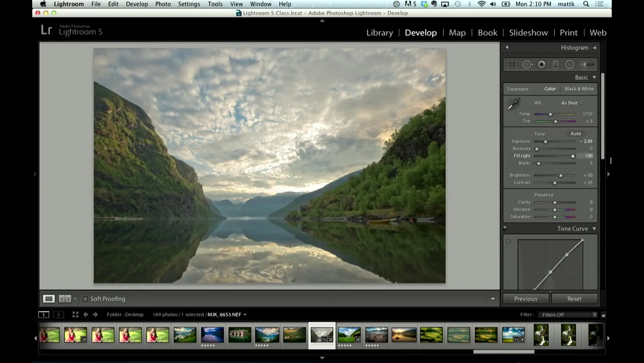Pick the White Balance Selector eyedropper
The image size is (644, 363).
click(514, 105)
